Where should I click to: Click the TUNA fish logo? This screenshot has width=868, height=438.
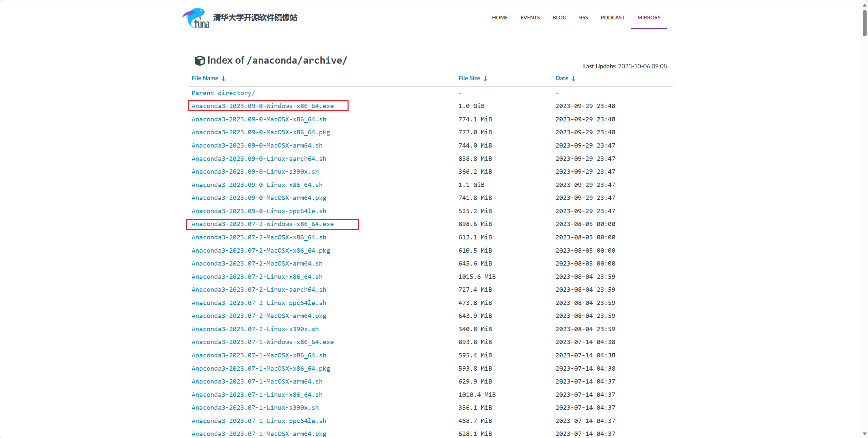pyautogui.click(x=195, y=18)
